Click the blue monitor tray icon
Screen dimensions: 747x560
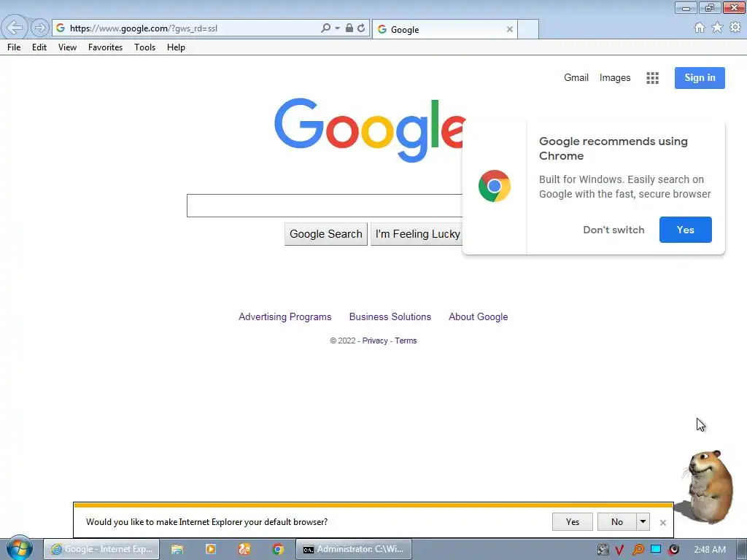tap(656, 549)
